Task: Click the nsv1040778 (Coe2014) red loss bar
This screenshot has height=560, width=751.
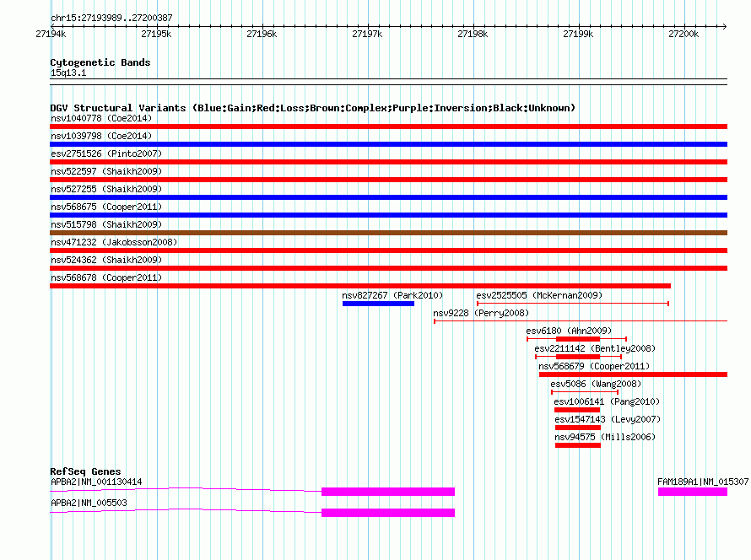Action: point(388,127)
